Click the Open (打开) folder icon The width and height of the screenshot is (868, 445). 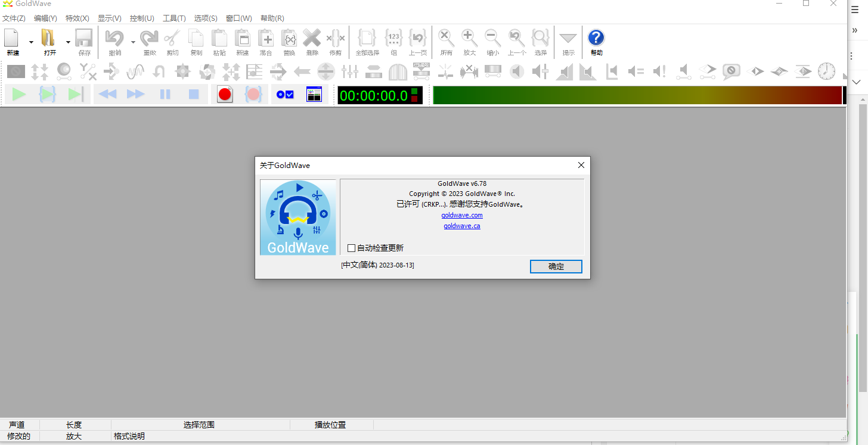point(49,38)
